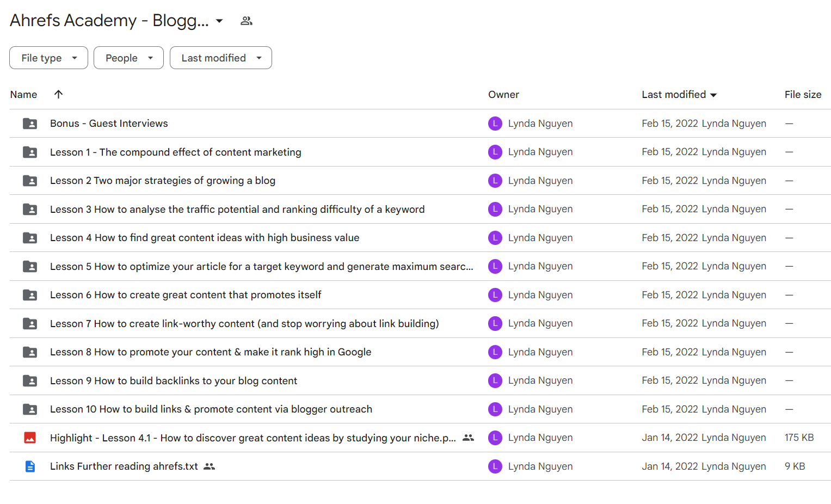Open Lesson 9 build backlinks folder
This screenshot has height=504, width=831.
(x=174, y=381)
